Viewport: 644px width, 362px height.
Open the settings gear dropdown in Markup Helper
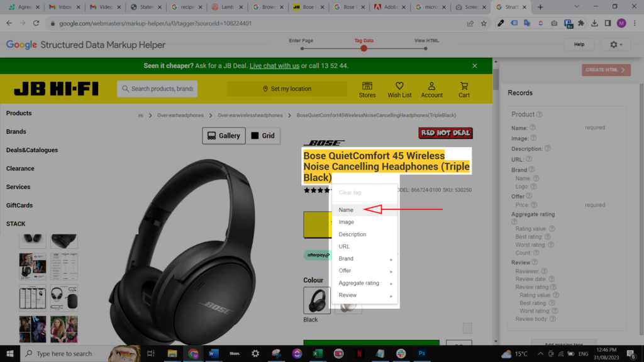pos(616,45)
